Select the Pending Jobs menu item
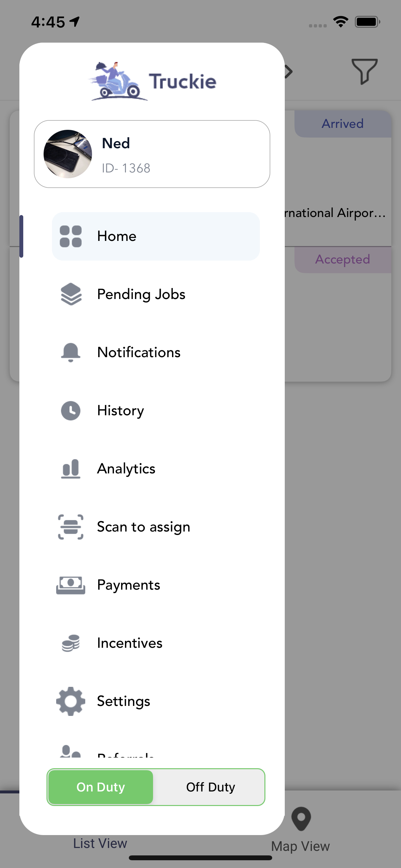 point(156,294)
